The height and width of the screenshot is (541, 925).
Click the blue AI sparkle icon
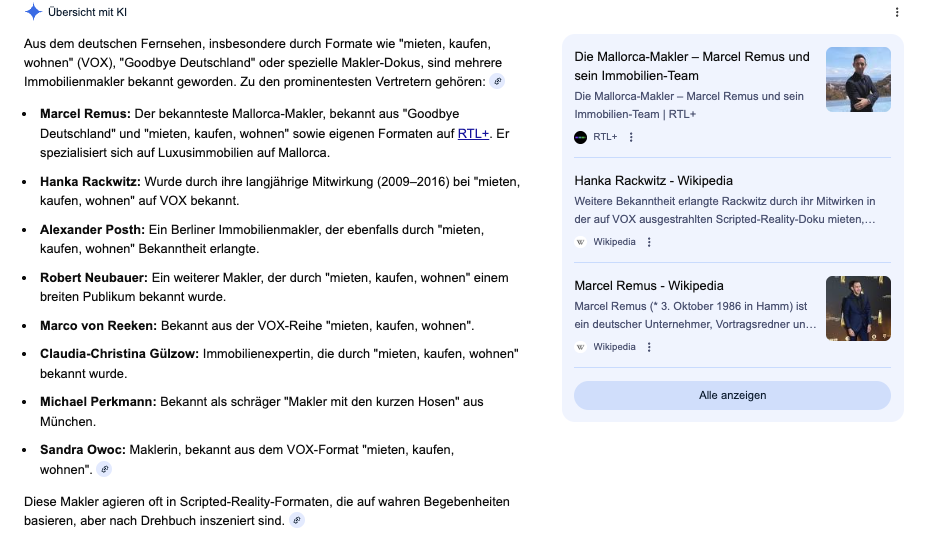point(33,12)
